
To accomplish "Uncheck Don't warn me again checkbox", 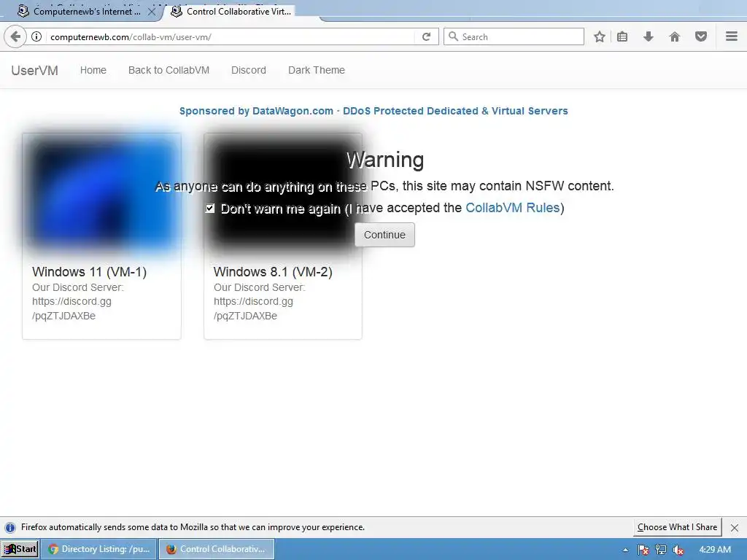I will (209, 208).
